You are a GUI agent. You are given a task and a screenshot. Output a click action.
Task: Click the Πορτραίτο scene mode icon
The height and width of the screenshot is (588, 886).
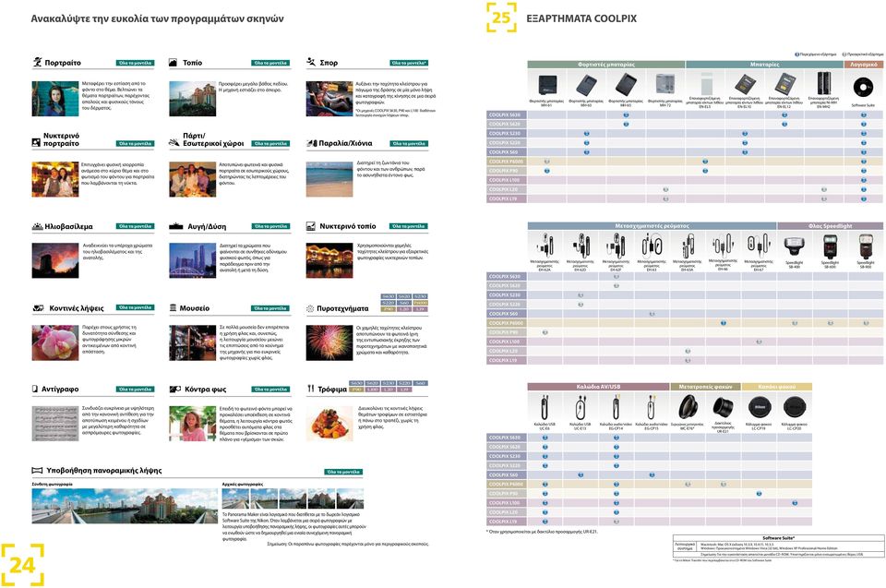point(37,62)
